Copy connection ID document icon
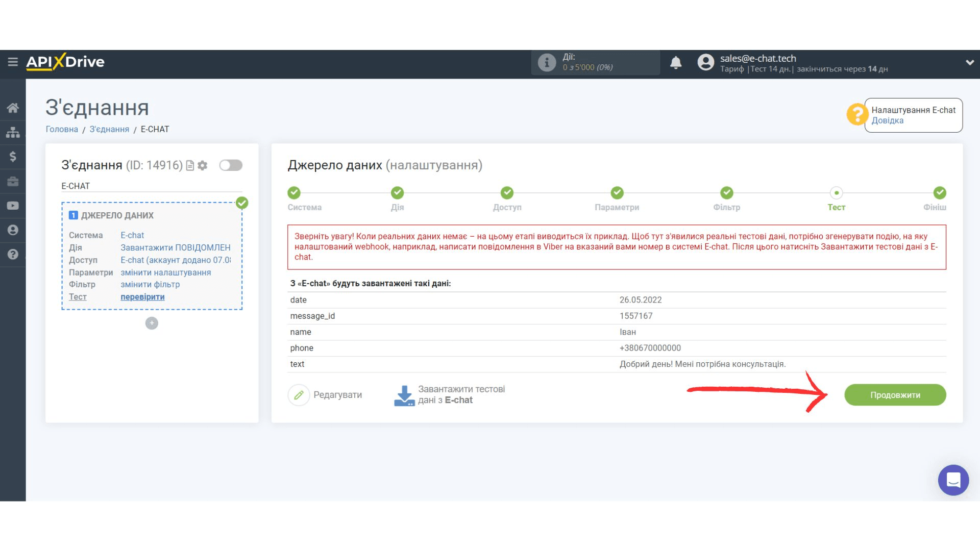This screenshot has height=551, width=980. coord(190,165)
